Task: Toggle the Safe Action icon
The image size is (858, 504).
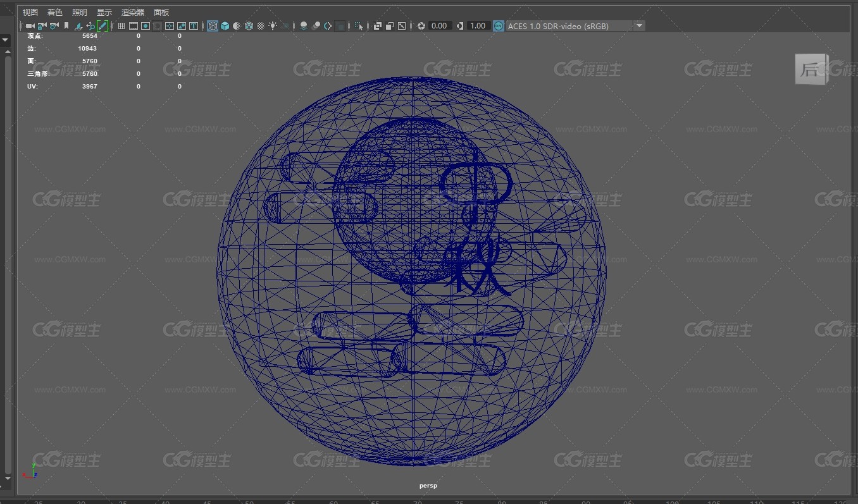Action: point(182,26)
